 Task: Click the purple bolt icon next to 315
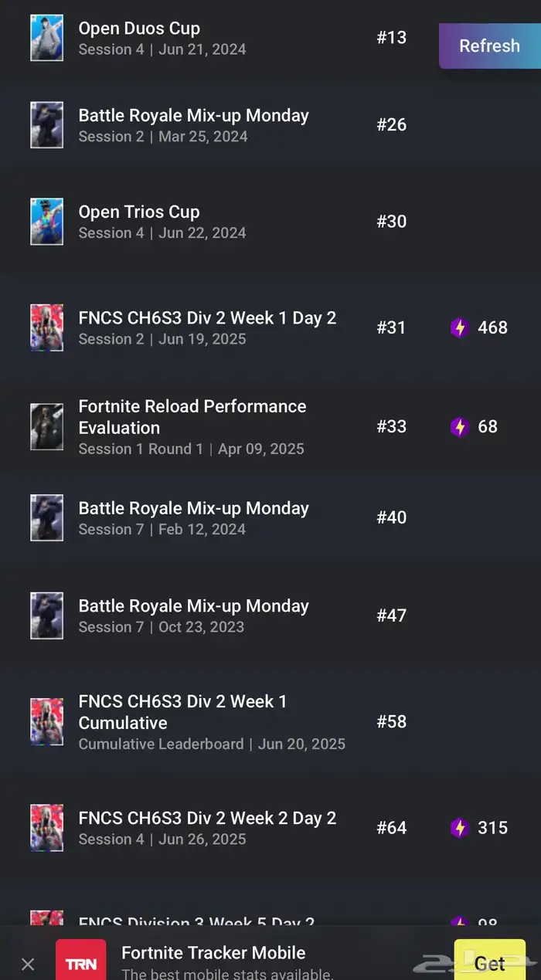pos(460,828)
